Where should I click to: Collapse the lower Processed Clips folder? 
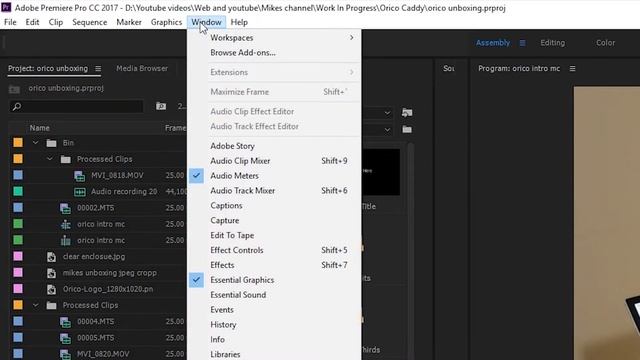click(x=36, y=305)
